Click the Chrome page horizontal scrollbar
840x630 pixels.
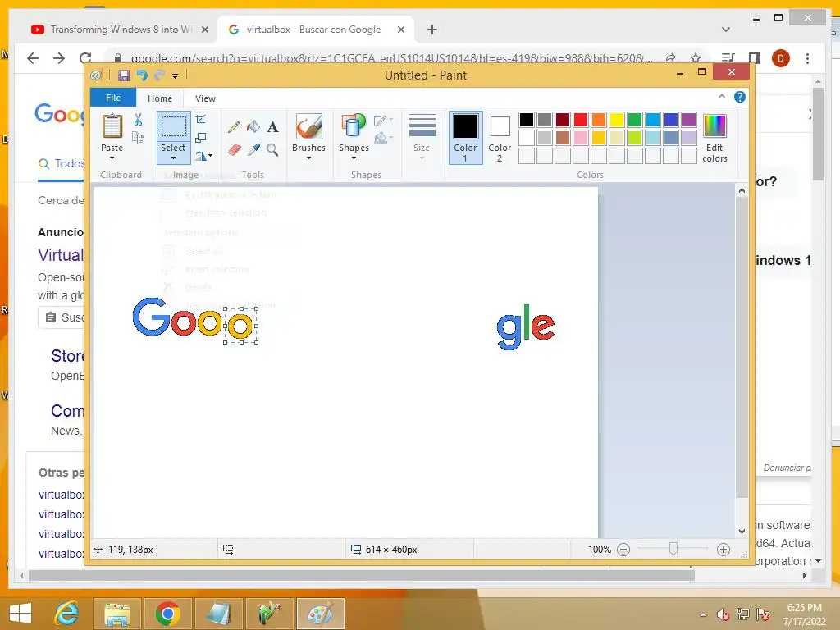[362, 575]
